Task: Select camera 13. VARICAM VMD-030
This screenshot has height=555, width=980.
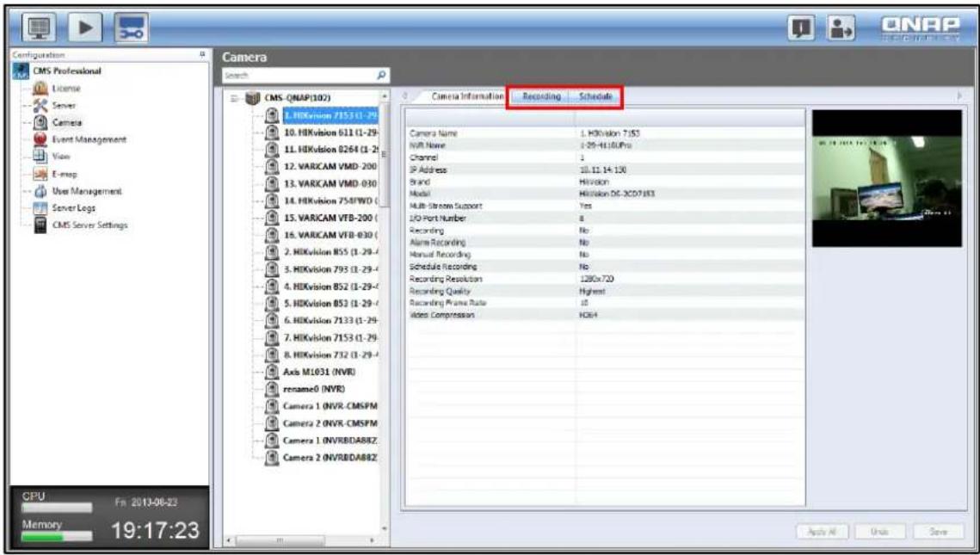Action: 330,184
